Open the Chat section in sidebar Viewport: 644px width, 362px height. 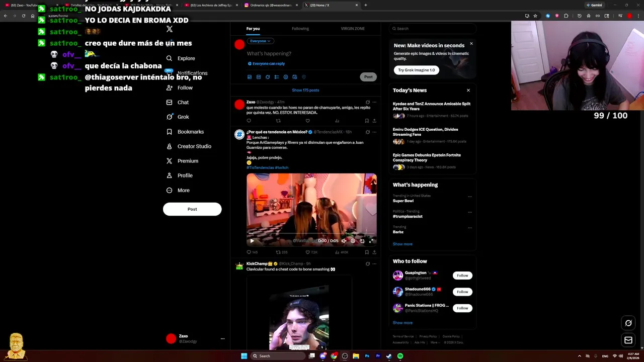pos(177,103)
